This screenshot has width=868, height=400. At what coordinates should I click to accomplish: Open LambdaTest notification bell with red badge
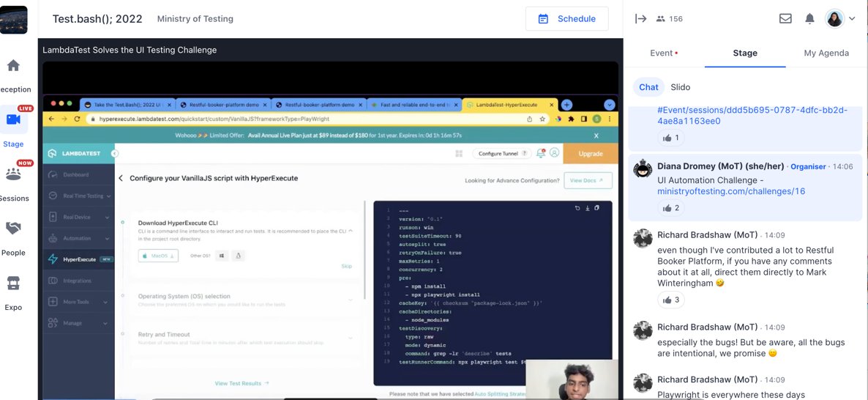click(541, 153)
